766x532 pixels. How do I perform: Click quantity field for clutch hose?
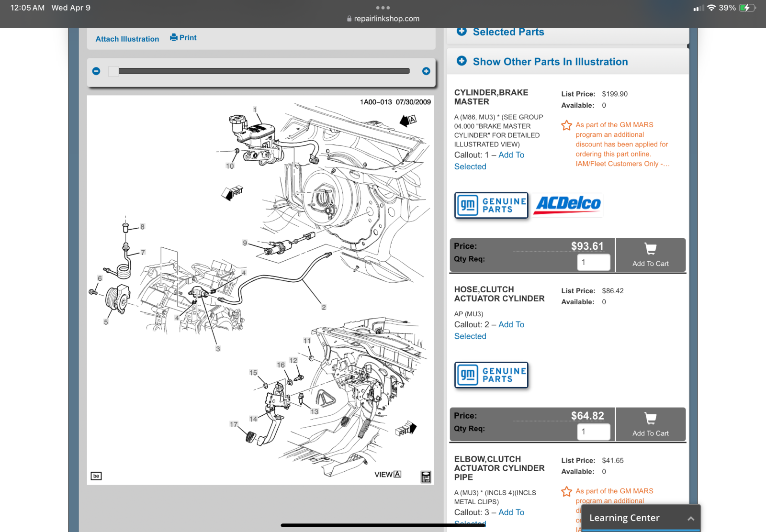594,432
